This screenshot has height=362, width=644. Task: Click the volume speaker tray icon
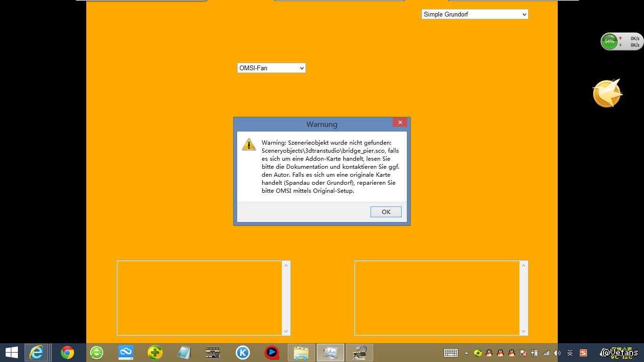point(557,353)
